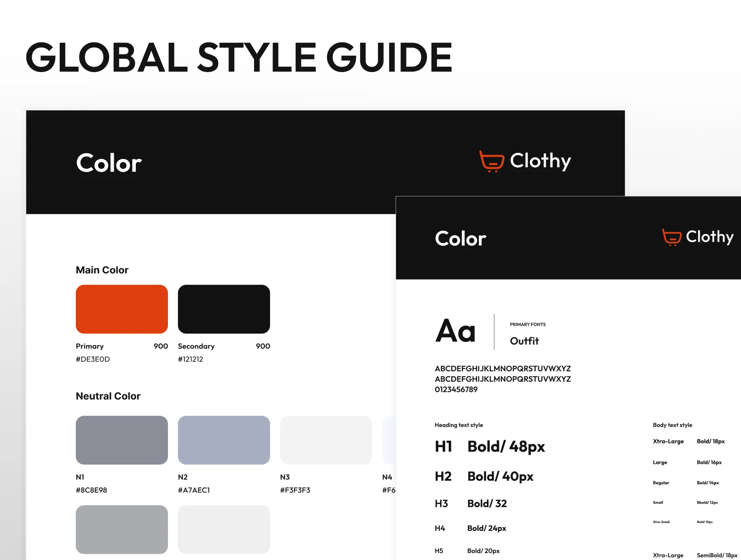
Task: Click the #DE3E0D hex code
Action: (93, 359)
